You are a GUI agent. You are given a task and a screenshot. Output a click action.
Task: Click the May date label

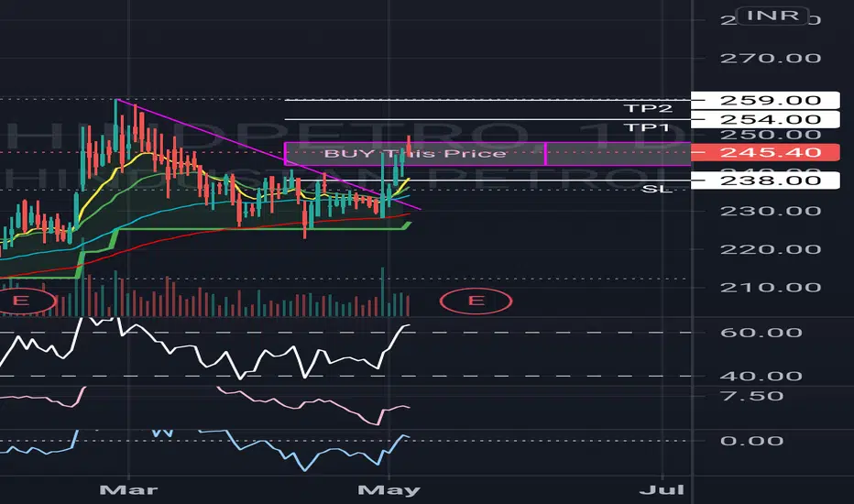click(x=389, y=490)
